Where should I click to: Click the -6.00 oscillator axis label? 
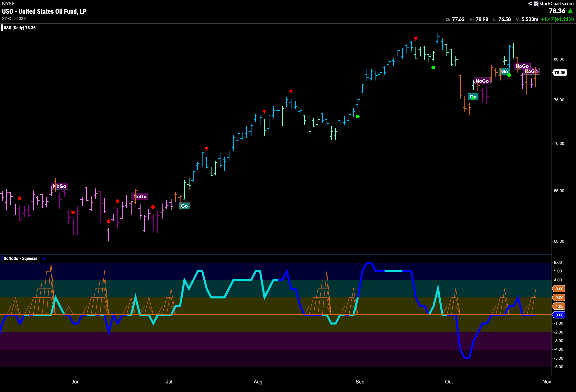pos(558,367)
